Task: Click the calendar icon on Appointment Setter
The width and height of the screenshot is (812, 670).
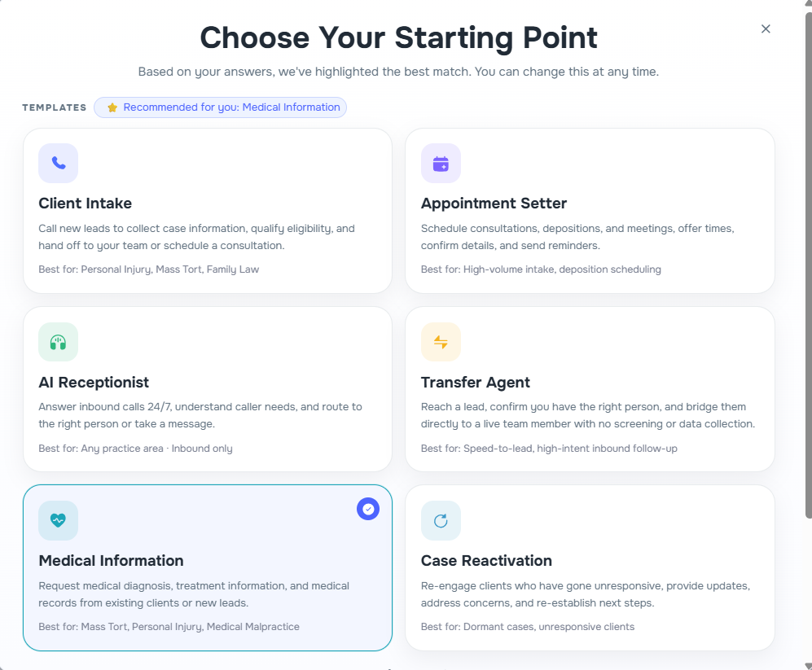Action: click(x=441, y=163)
